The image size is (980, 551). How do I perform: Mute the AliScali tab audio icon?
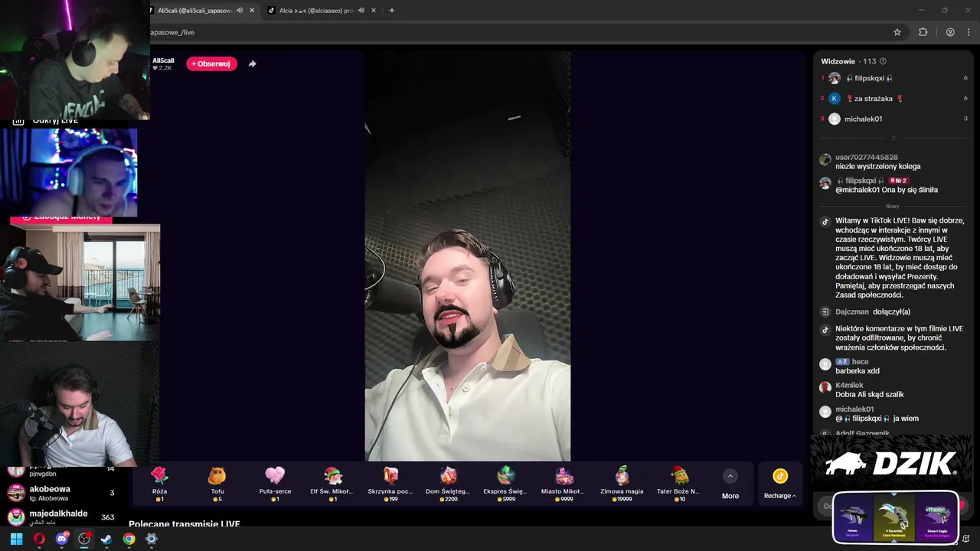coord(240,11)
